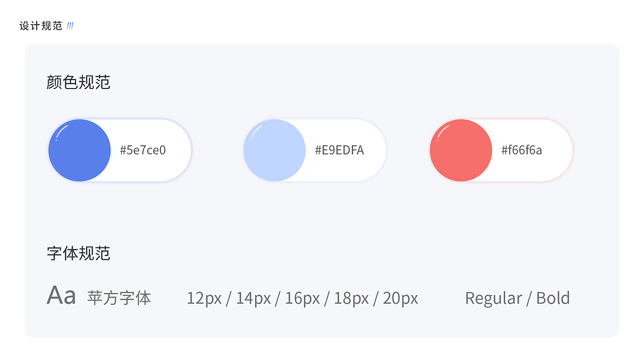Click the light blue #E9EDFA color circle
The width and height of the screenshot is (644, 362).
coord(274,150)
